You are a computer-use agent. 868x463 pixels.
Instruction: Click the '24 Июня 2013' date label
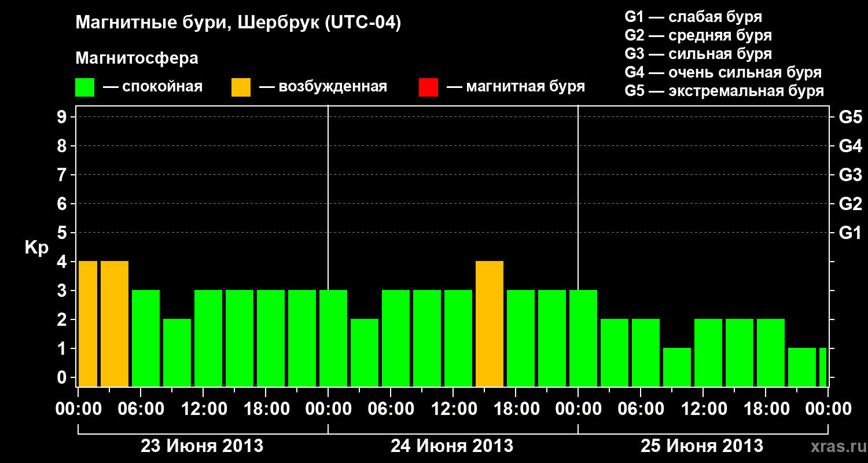coord(452,446)
